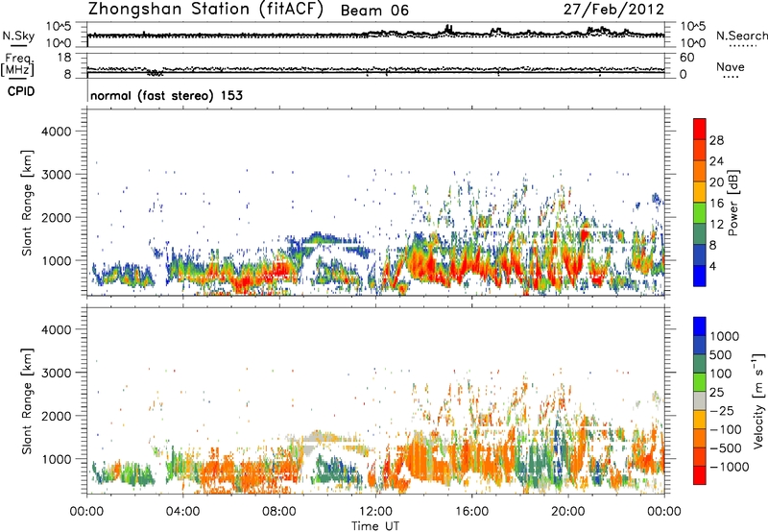Click 'normal (fast stereo) 153' text

pyautogui.click(x=166, y=95)
